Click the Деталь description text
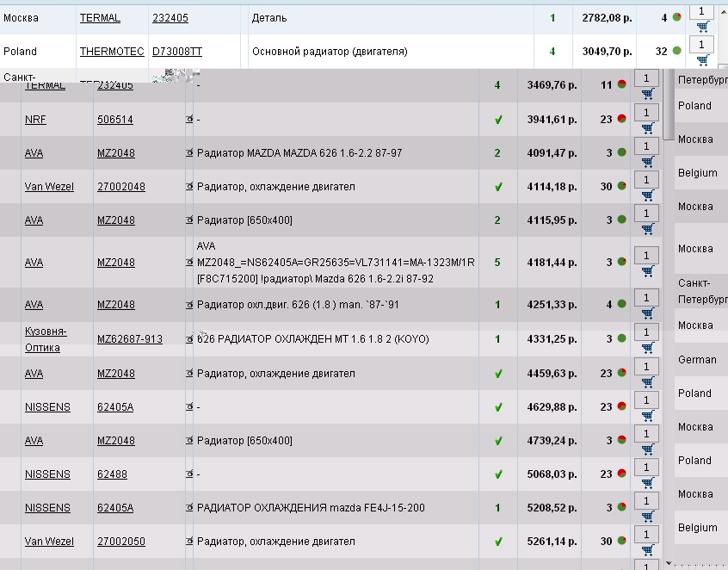Viewport: 728px width, 570px height. coord(269,18)
